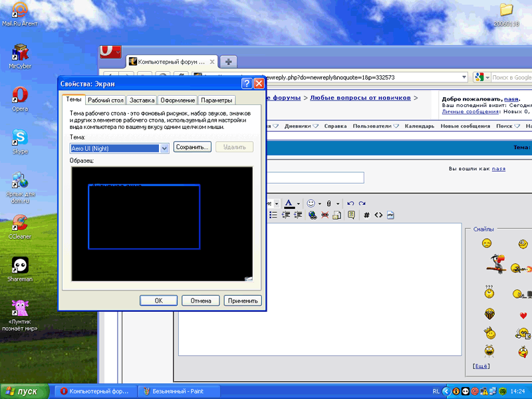The image size is (532, 399).
Task: Launch Opera from the desktop shortcut
Action: 20,99
